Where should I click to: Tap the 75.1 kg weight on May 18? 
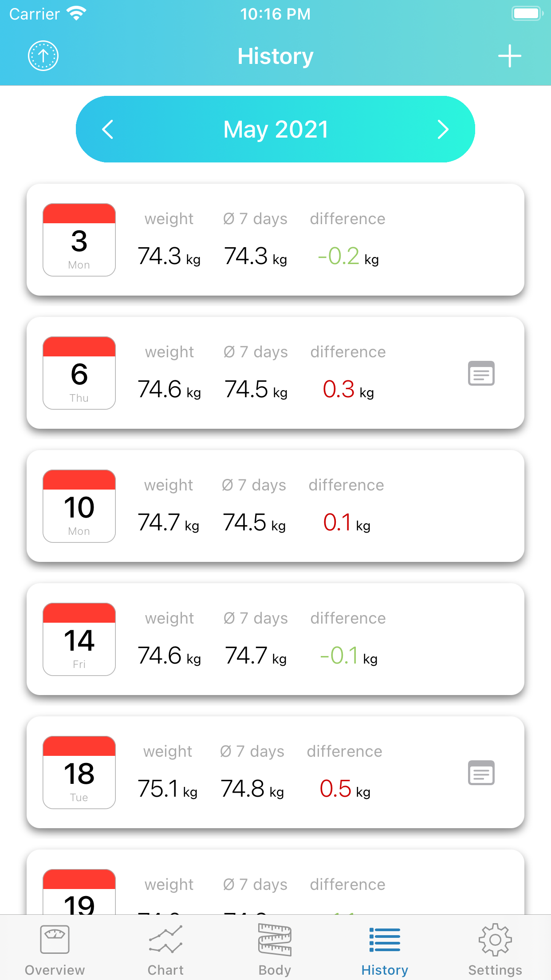[167, 789]
